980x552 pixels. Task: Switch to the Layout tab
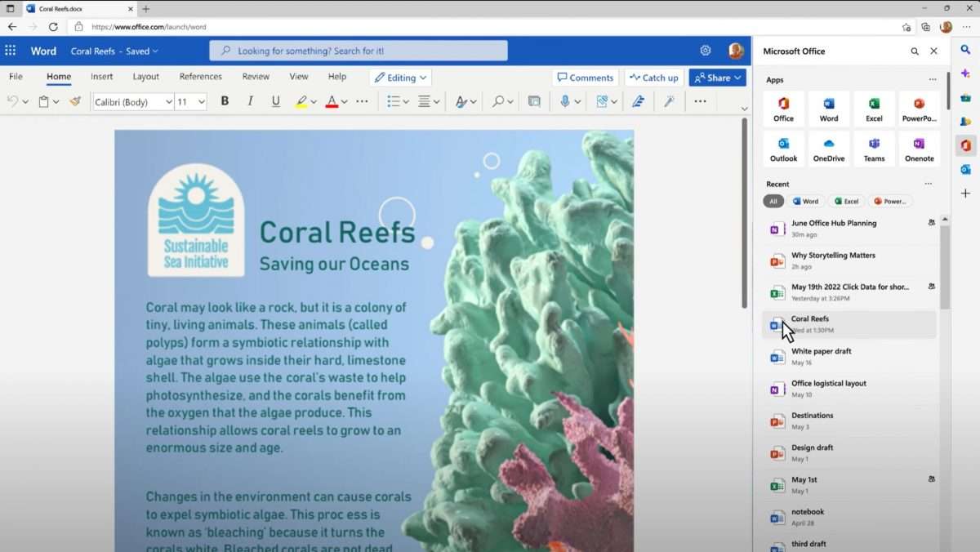pos(146,77)
